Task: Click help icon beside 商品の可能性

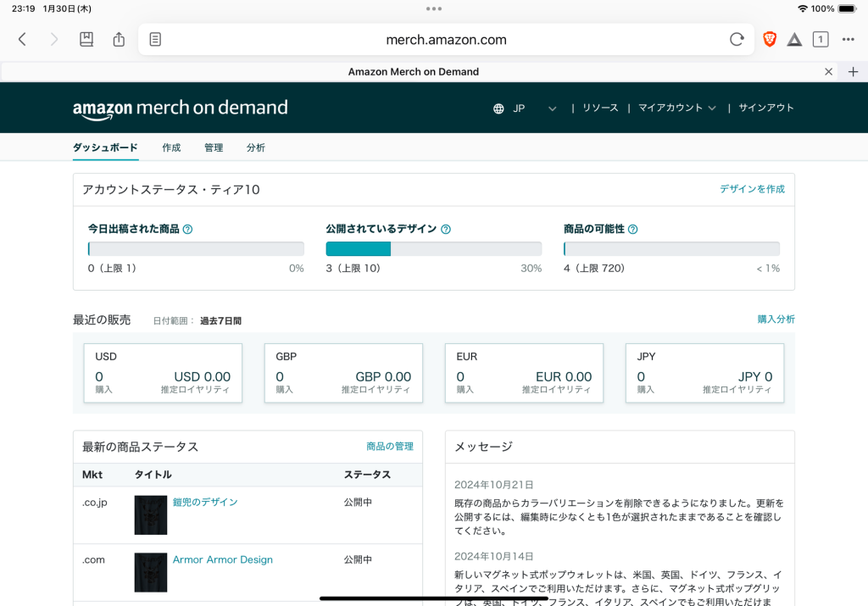Action: pos(633,229)
